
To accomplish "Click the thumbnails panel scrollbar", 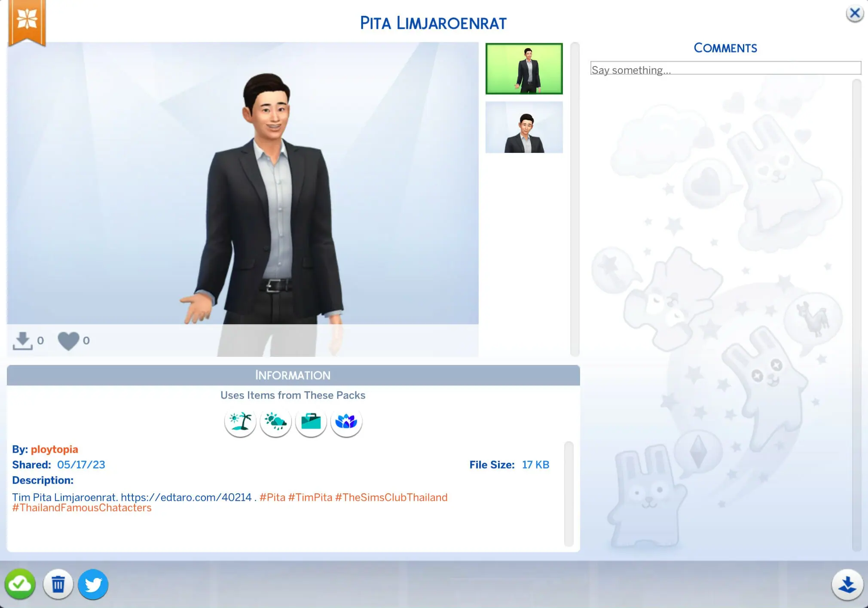I will [575, 199].
